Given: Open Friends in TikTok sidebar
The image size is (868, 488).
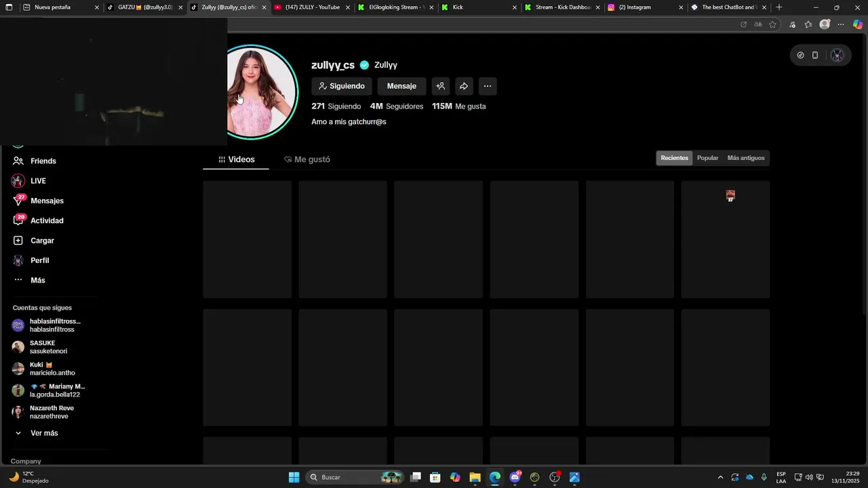Looking at the screenshot, I should (x=35, y=161).
